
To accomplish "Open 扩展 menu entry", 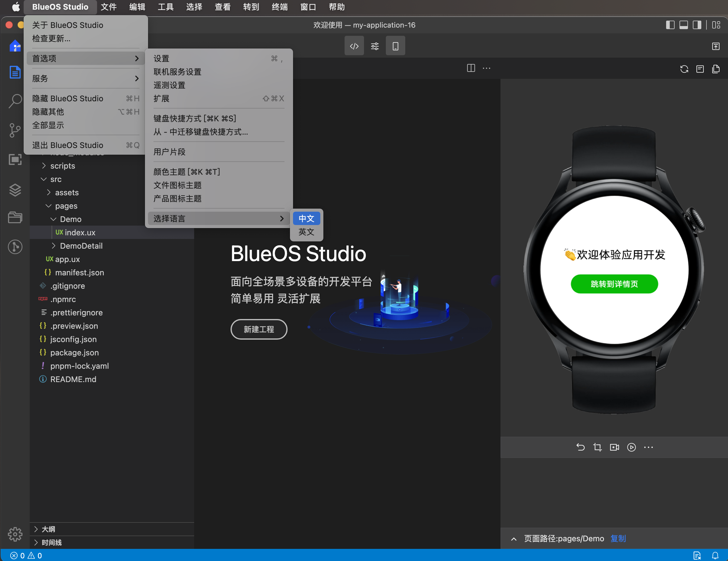I will tap(219, 98).
